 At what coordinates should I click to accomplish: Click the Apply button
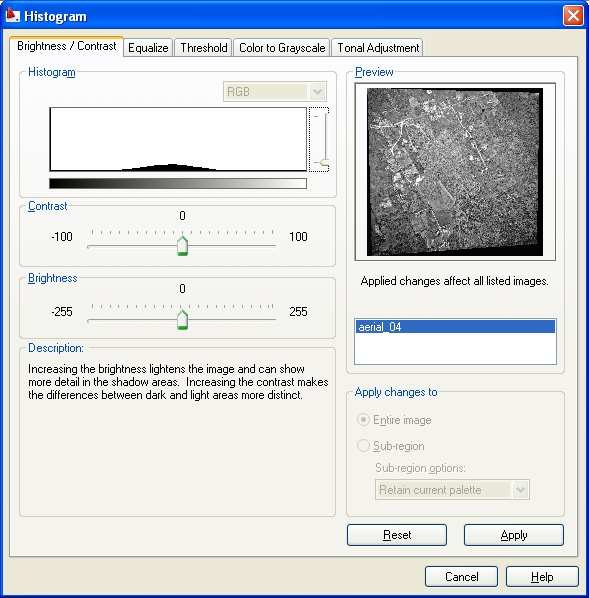tap(513, 535)
